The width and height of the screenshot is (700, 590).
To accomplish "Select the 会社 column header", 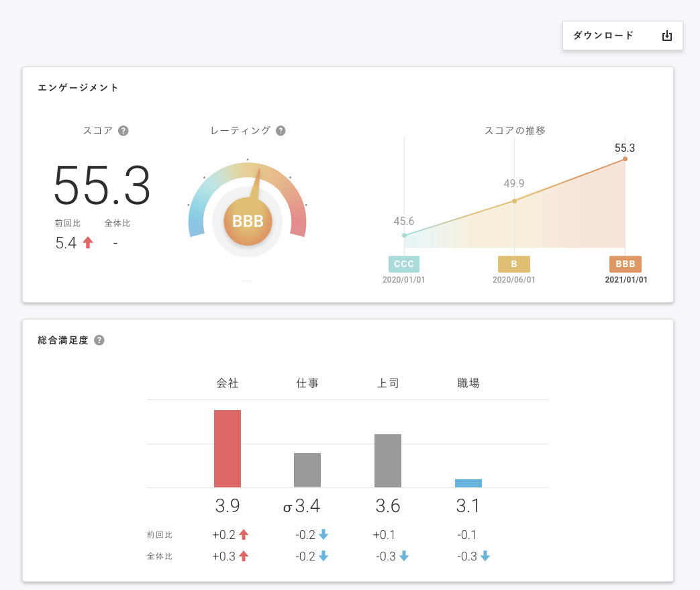I will coord(228,383).
